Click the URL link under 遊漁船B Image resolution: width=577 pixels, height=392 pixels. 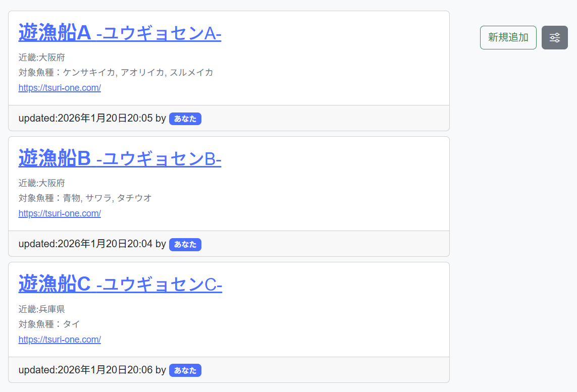click(60, 213)
